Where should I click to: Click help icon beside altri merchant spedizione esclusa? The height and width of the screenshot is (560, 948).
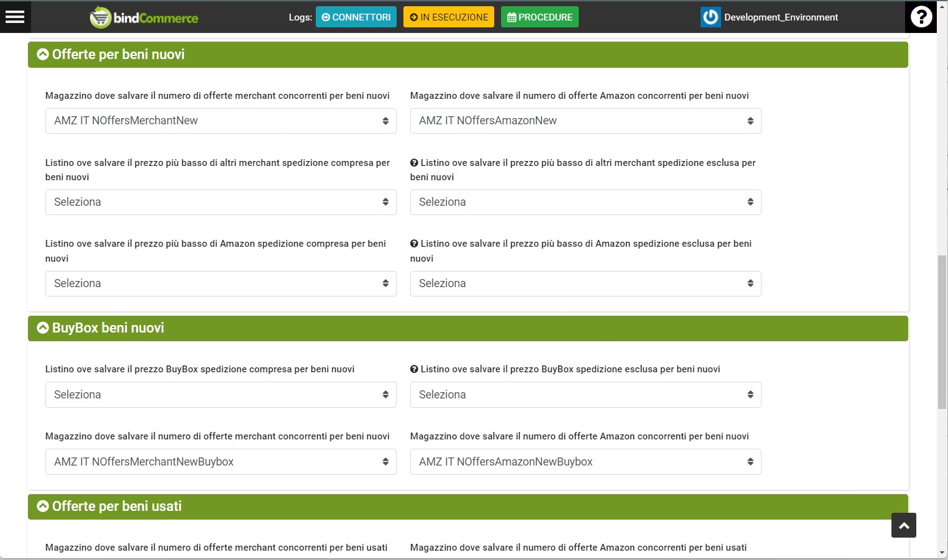click(414, 162)
